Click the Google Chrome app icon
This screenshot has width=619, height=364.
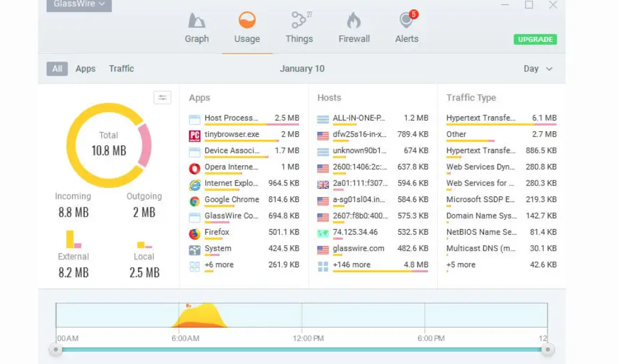(195, 200)
